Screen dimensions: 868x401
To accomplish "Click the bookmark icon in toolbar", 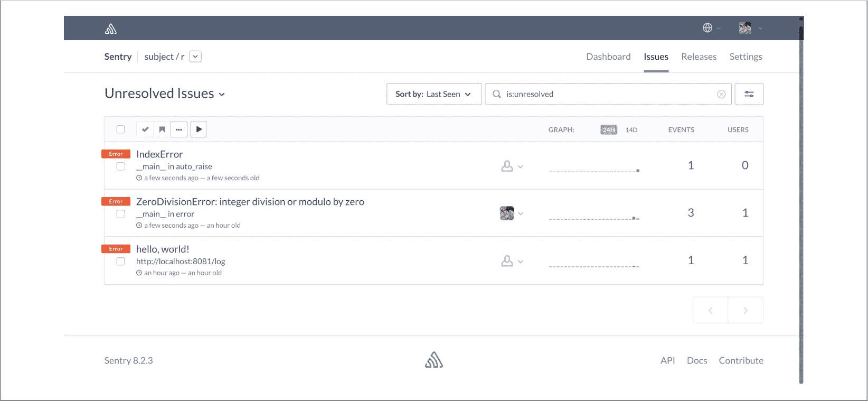I will pyautogui.click(x=162, y=129).
